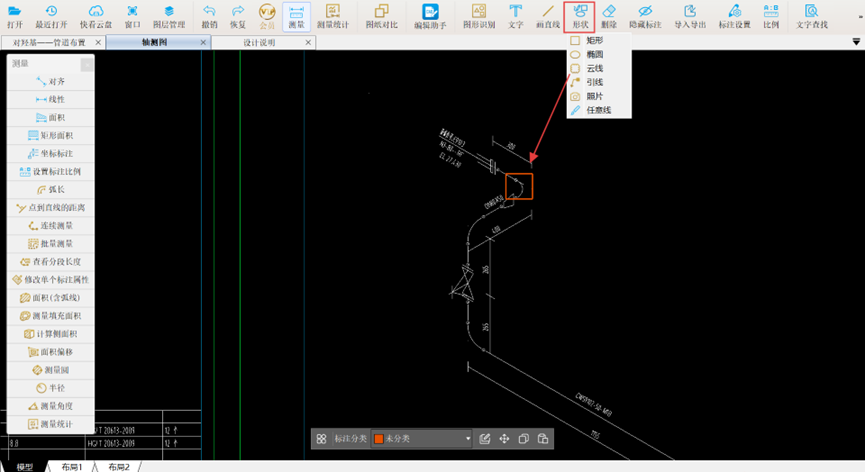This screenshot has width=865, height=472.
Task: Click 点到直线的距离 measurement
Action: (x=51, y=208)
